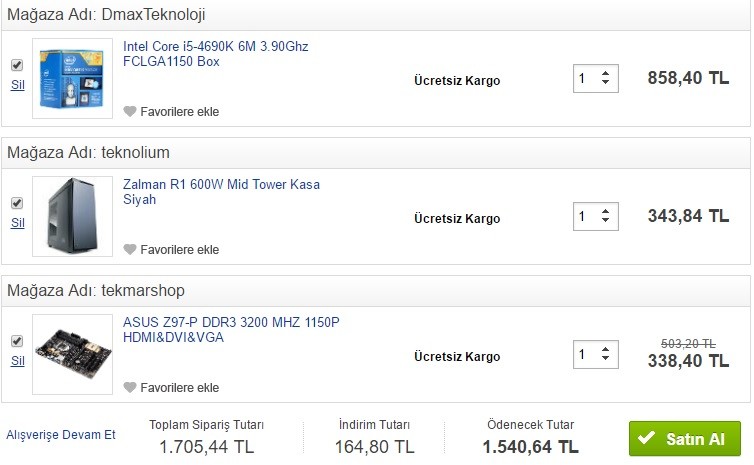Open ASUS Z97-P motherboard image
The width and height of the screenshot is (754, 465).
tap(72, 354)
